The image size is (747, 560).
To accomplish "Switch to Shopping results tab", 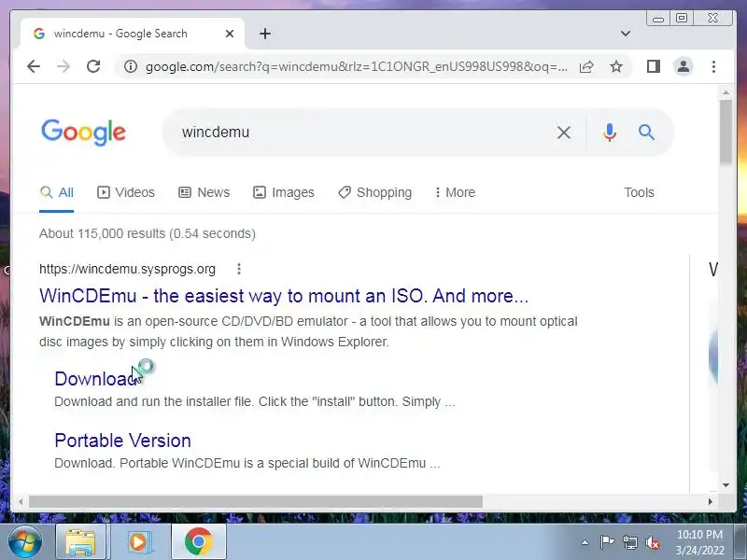I will (375, 192).
